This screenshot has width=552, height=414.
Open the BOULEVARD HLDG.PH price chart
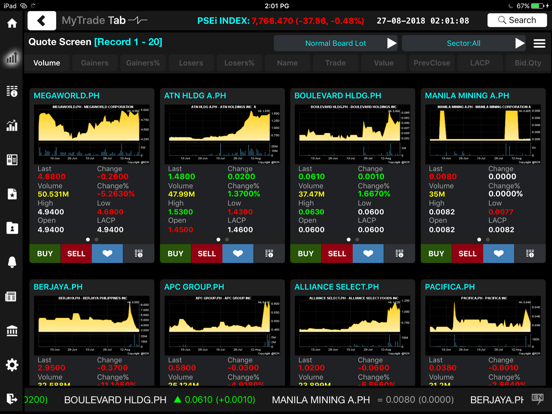coord(352,134)
